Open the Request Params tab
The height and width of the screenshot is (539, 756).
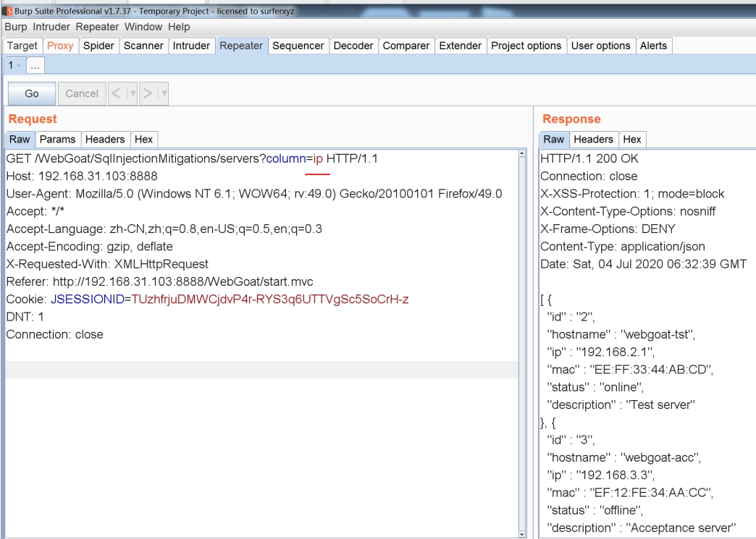[x=57, y=140]
